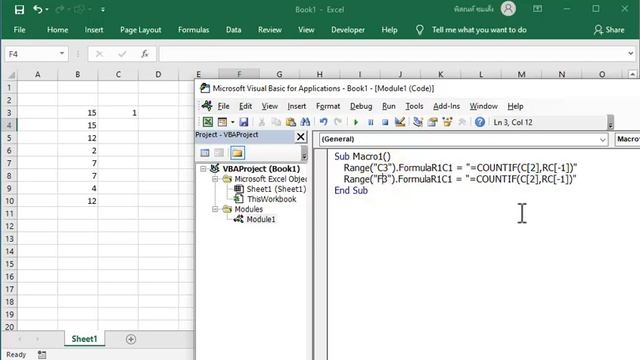Screen dimensions: 640x360
Task: Select cell C3 containing 1
Action: (x=118, y=113)
